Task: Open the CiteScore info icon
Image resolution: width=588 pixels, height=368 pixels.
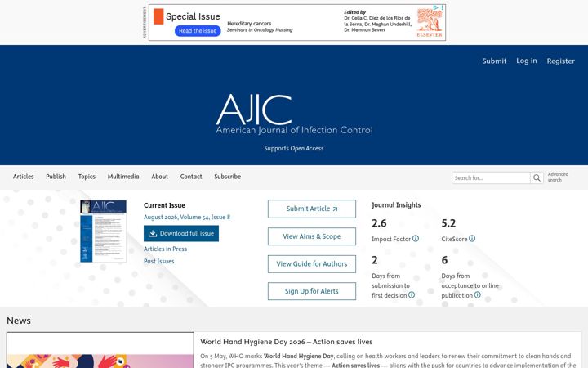Action: click(x=472, y=239)
